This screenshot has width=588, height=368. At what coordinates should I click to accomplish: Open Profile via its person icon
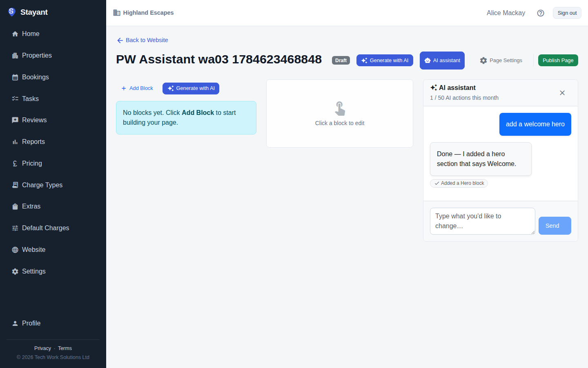pyautogui.click(x=15, y=323)
